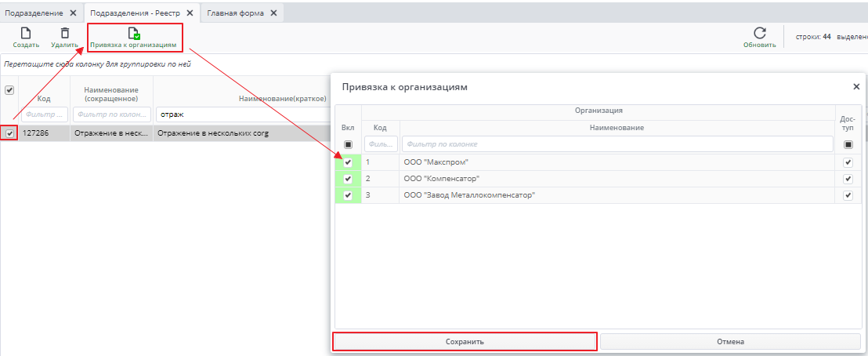Close the Главная форма tab
Screen dimensions: 868x356
coord(273,13)
